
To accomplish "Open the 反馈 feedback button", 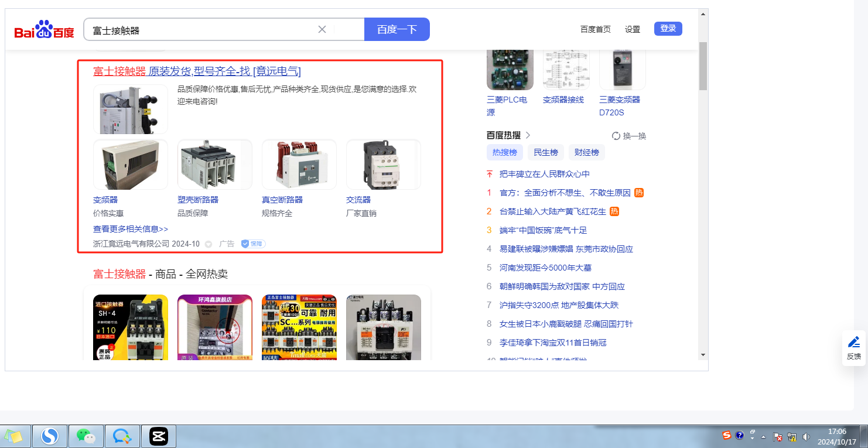I will pos(854,348).
